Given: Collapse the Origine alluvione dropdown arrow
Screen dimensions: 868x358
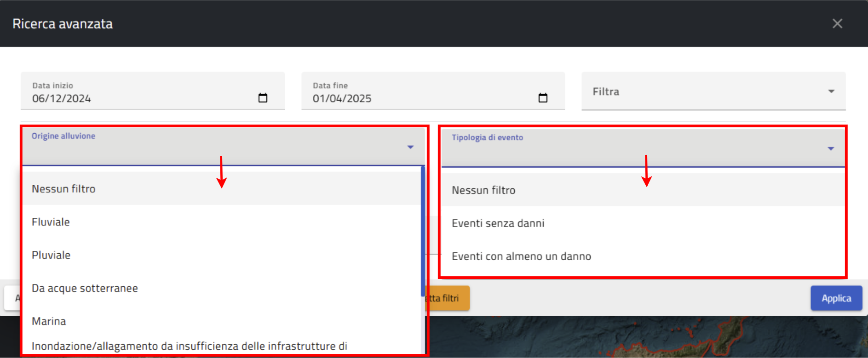Looking at the screenshot, I should pyautogui.click(x=410, y=147).
